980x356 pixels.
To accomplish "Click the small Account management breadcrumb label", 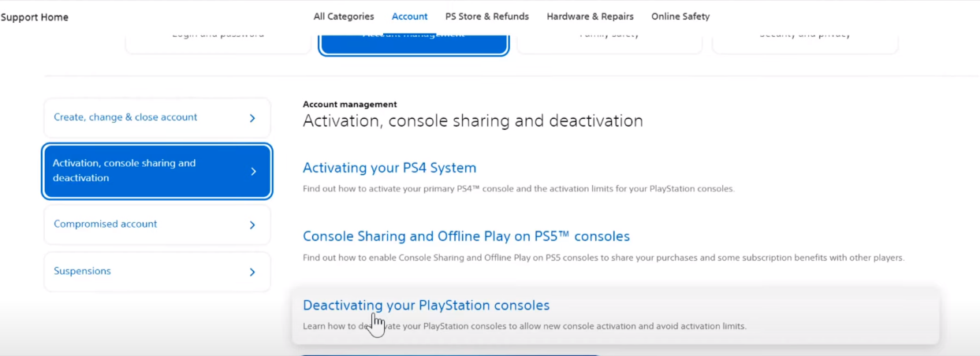I will click(350, 104).
